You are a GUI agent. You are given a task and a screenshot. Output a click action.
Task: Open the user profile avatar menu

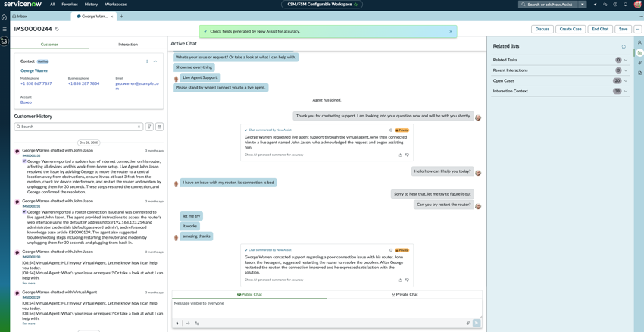636,4
